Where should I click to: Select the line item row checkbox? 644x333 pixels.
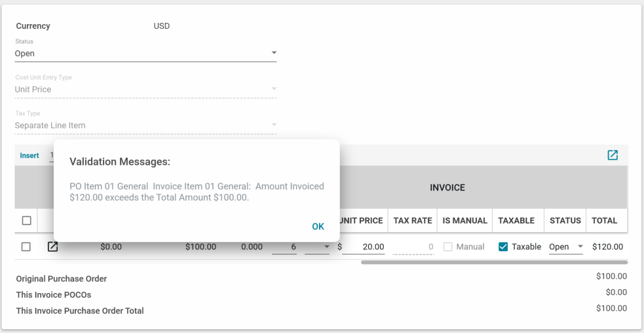pyautogui.click(x=26, y=247)
